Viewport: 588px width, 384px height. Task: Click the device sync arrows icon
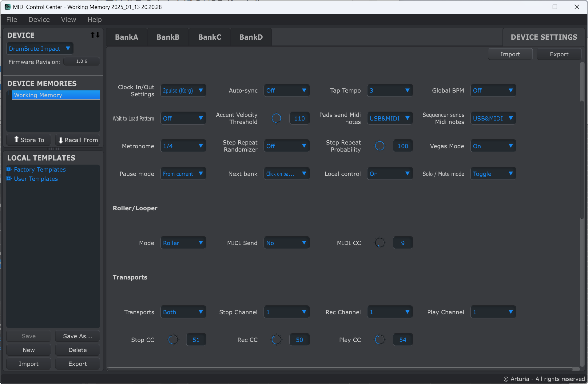point(95,35)
